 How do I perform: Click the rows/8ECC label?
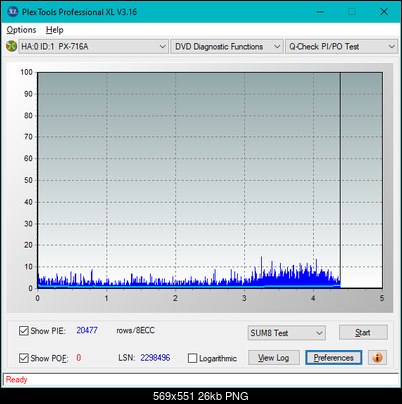135,330
